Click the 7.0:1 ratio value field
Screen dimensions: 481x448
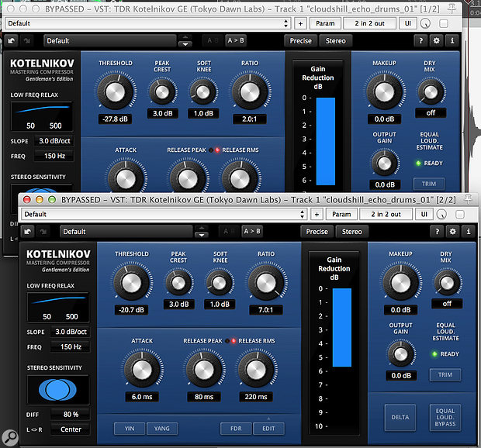(266, 310)
